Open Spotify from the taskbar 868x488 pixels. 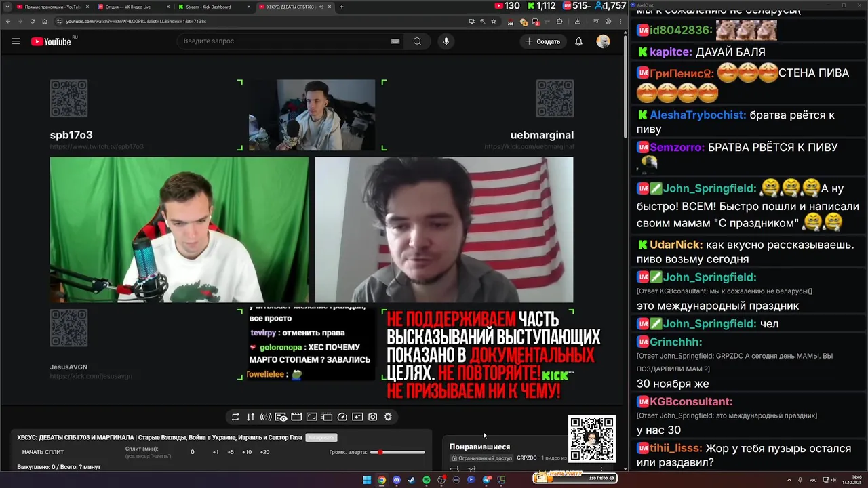pos(427,480)
